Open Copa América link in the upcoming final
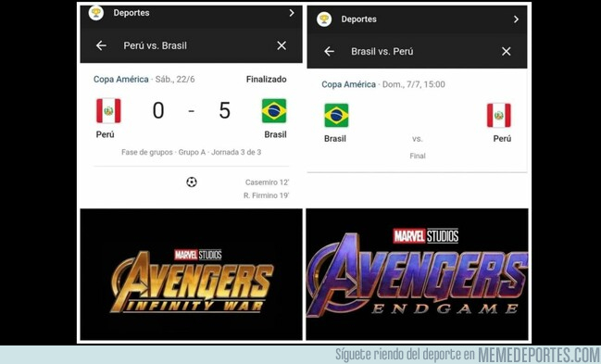This screenshot has width=601, height=364. (x=348, y=84)
